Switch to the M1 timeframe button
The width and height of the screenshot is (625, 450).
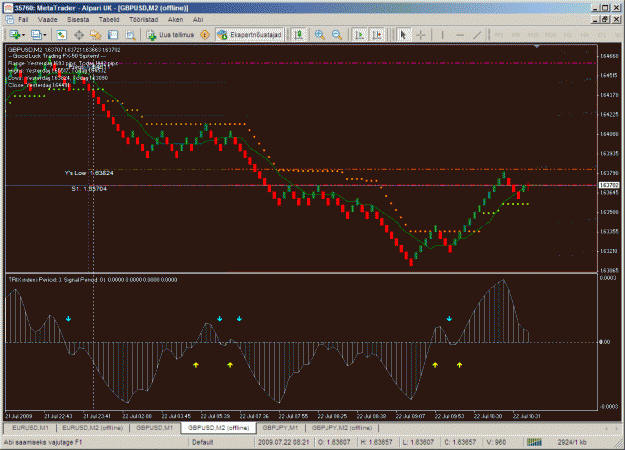point(499,35)
